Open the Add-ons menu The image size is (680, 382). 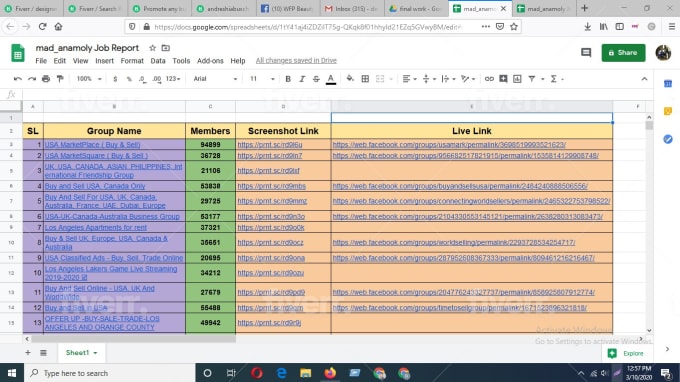210,61
